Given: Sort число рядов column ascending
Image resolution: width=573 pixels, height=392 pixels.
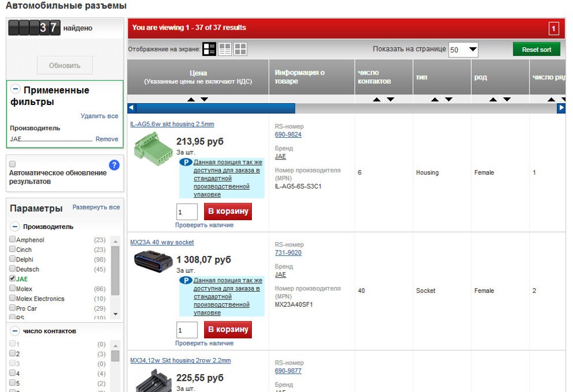Looking at the screenshot, I should click(x=551, y=100).
